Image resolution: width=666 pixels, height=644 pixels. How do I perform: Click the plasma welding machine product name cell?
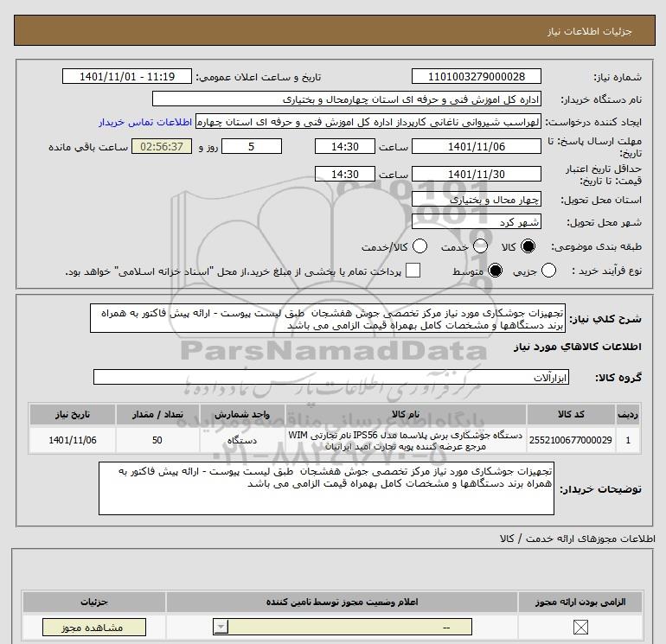click(406, 440)
